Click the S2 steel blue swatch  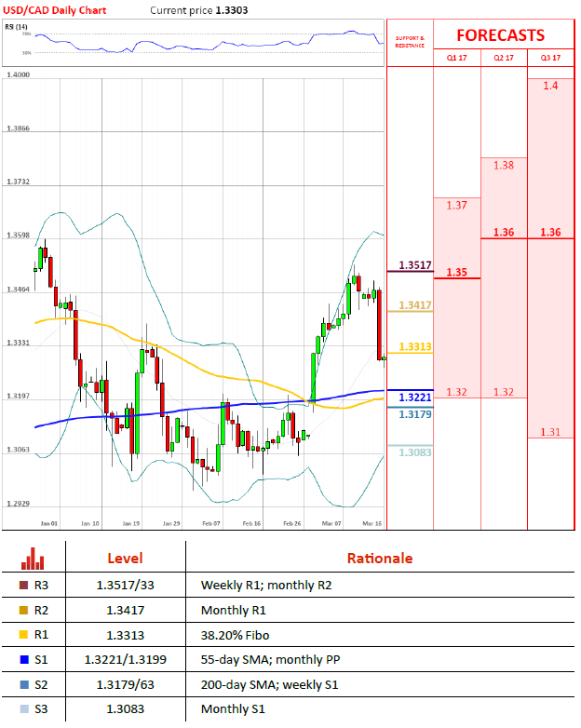tap(23, 684)
